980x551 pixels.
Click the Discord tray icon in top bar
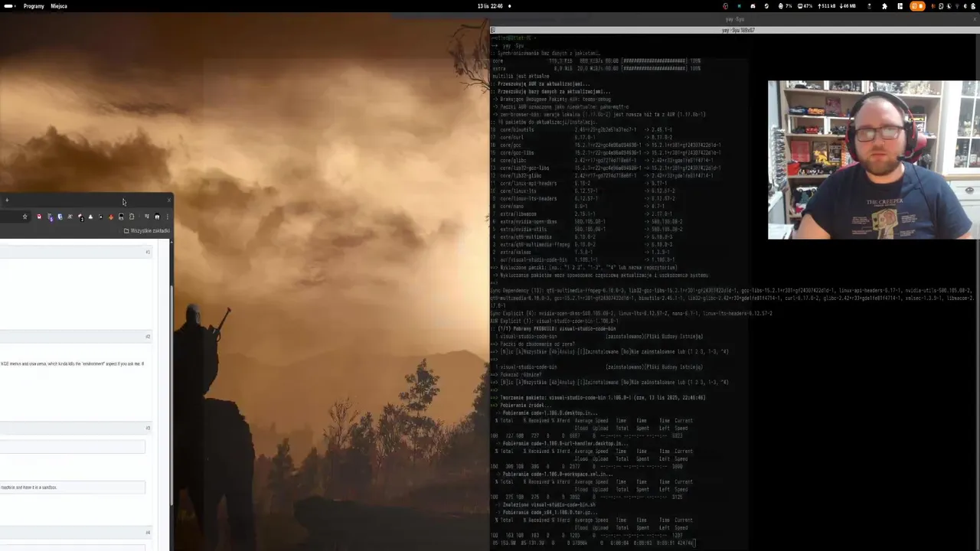click(753, 6)
